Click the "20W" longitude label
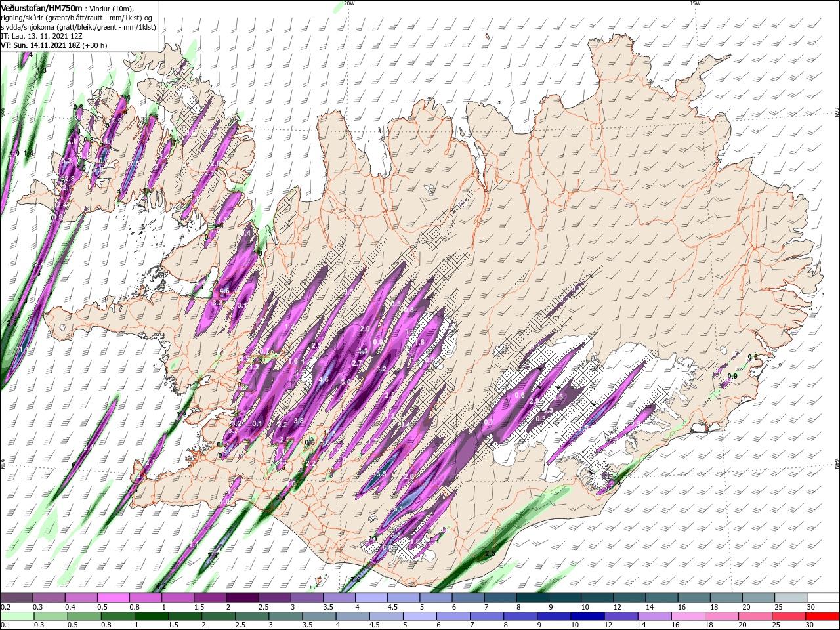This screenshot has width=840, height=630. pos(349,3)
